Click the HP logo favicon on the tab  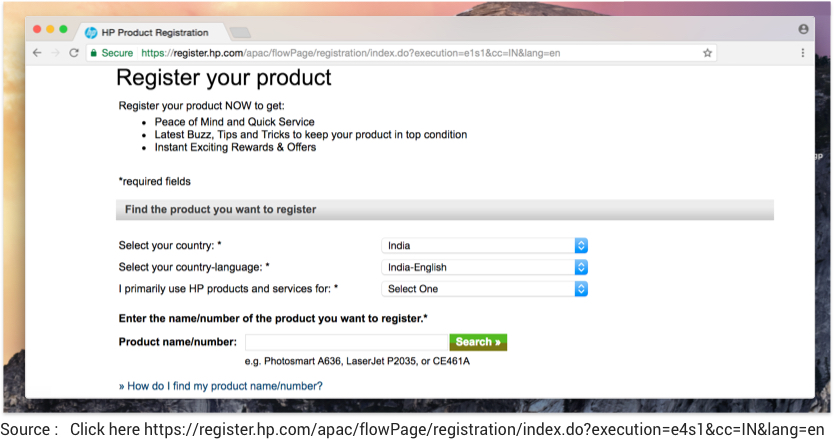(91, 32)
